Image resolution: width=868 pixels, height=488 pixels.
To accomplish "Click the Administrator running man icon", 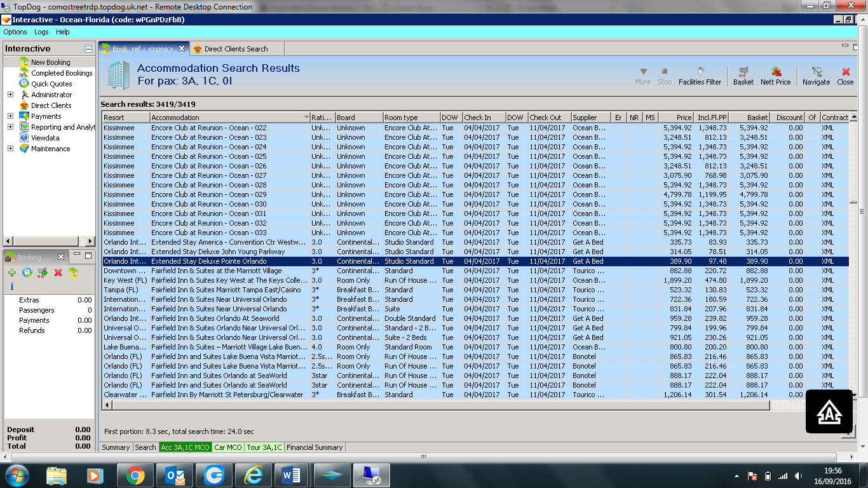I will click(24, 95).
